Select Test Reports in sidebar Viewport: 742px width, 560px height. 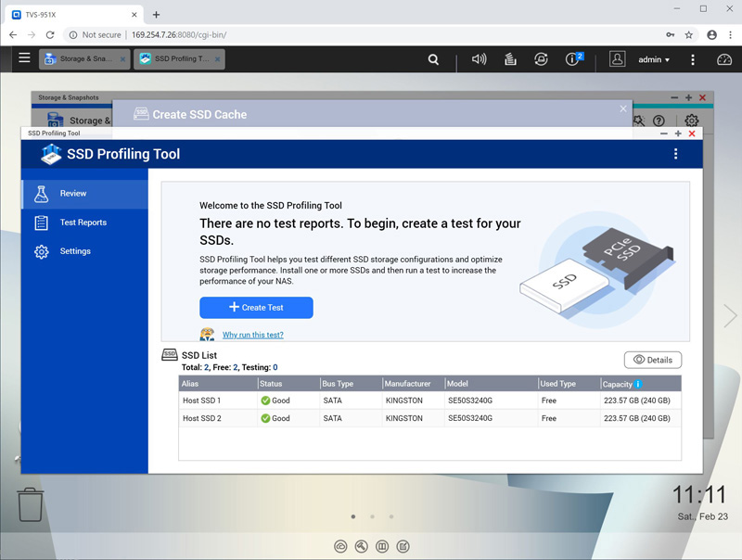click(x=83, y=223)
